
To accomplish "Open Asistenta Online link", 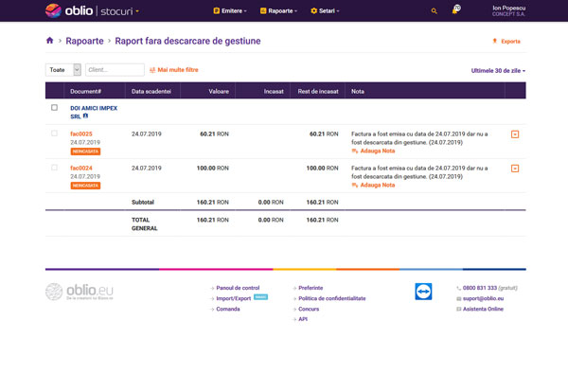I will [483, 309].
